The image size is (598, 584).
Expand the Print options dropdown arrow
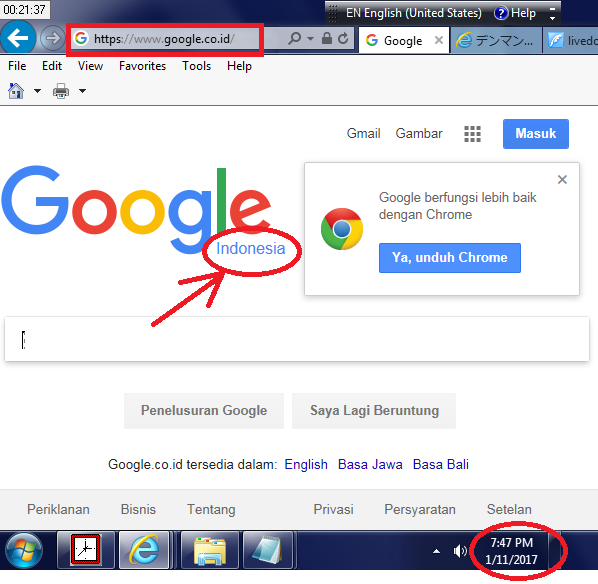tap(82, 91)
